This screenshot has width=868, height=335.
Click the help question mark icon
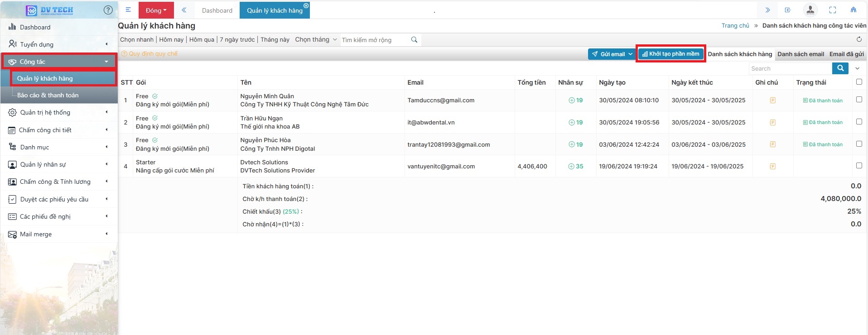108,10
